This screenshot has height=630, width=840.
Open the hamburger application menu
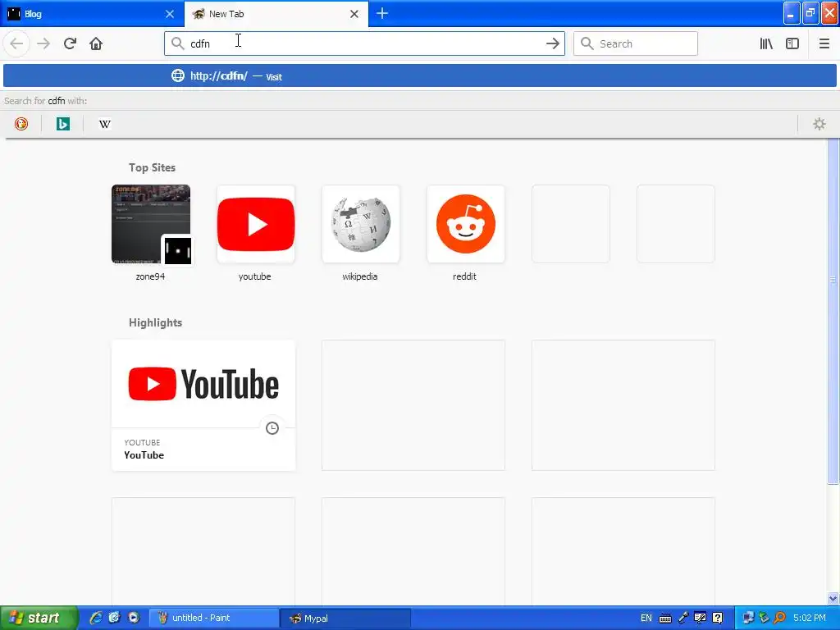tap(824, 43)
